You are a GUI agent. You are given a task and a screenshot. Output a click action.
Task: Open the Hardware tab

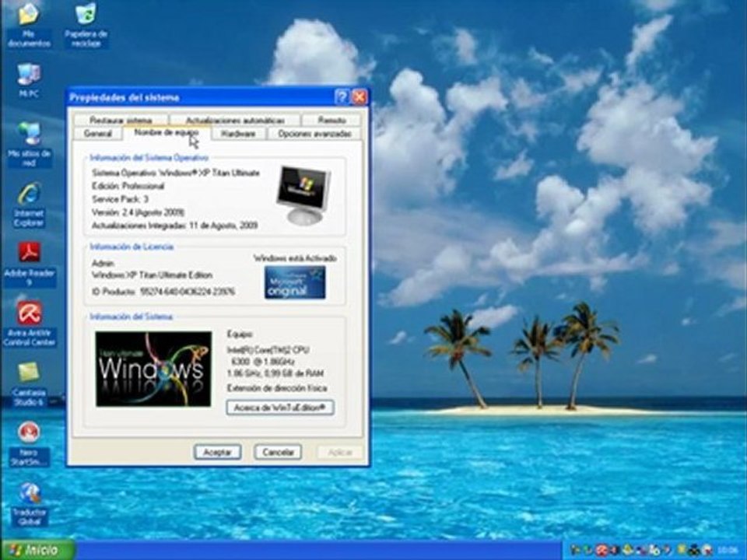click(x=239, y=134)
